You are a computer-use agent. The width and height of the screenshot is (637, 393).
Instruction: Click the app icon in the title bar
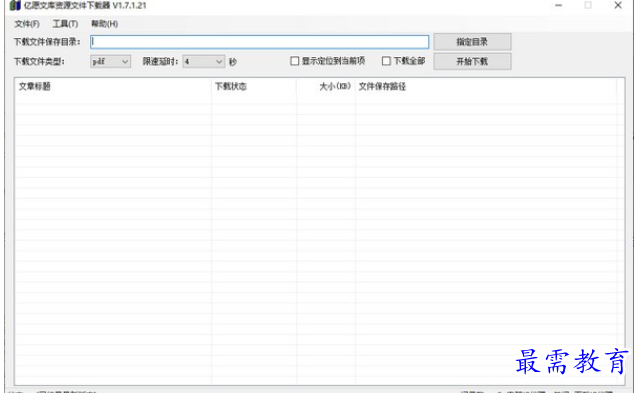(15, 6)
